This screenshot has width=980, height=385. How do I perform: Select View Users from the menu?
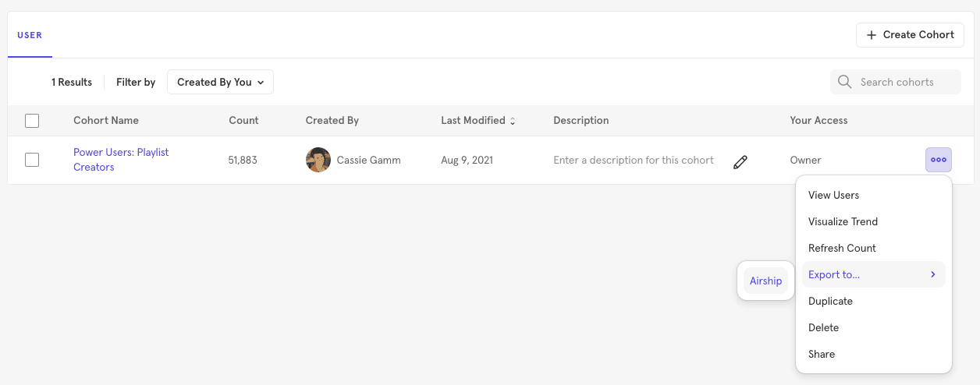coord(833,195)
